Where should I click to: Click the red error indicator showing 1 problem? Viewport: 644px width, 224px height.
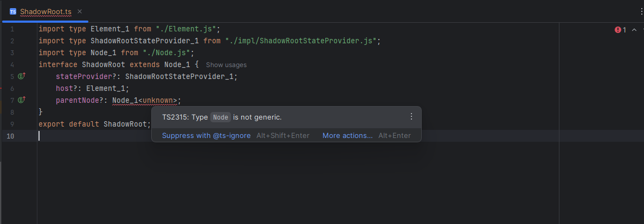(x=620, y=30)
